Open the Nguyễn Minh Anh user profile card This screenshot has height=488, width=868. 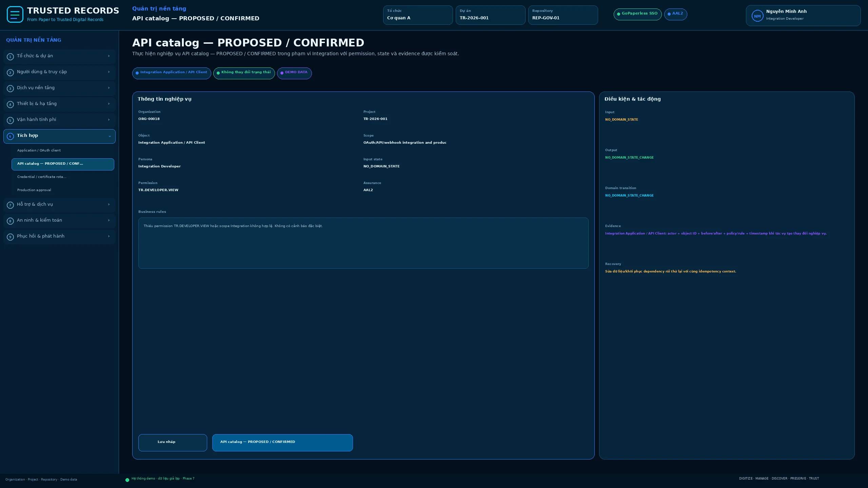pyautogui.click(x=803, y=16)
